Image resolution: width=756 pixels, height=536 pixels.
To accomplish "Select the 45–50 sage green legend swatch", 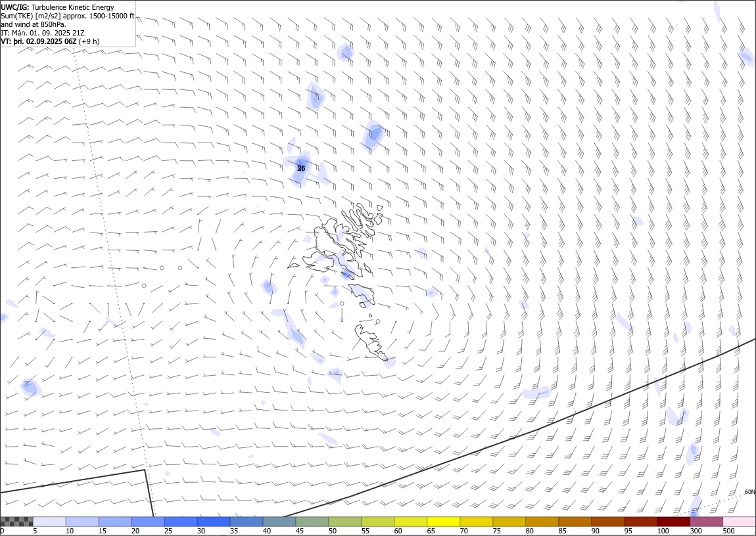I will (x=312, y=522).
